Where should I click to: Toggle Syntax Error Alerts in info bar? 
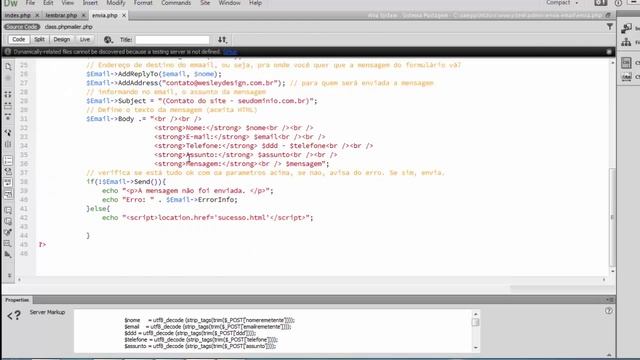pyautogui.click(x=8, y=194)
